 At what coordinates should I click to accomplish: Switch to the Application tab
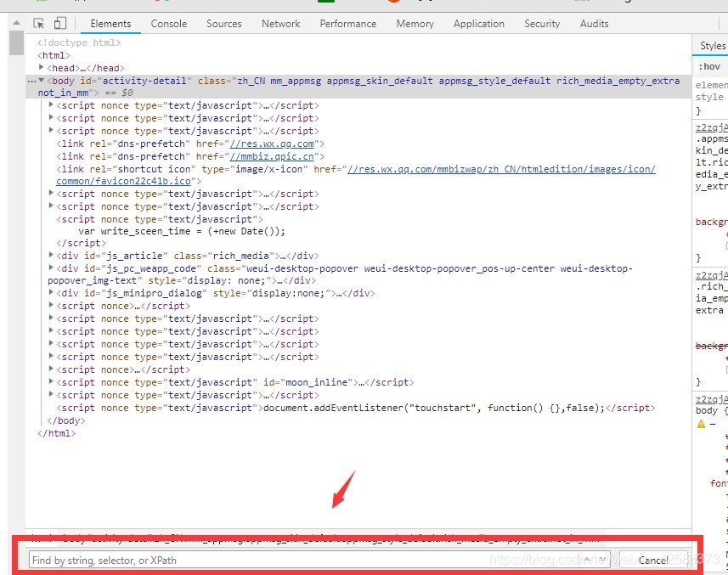478,24
